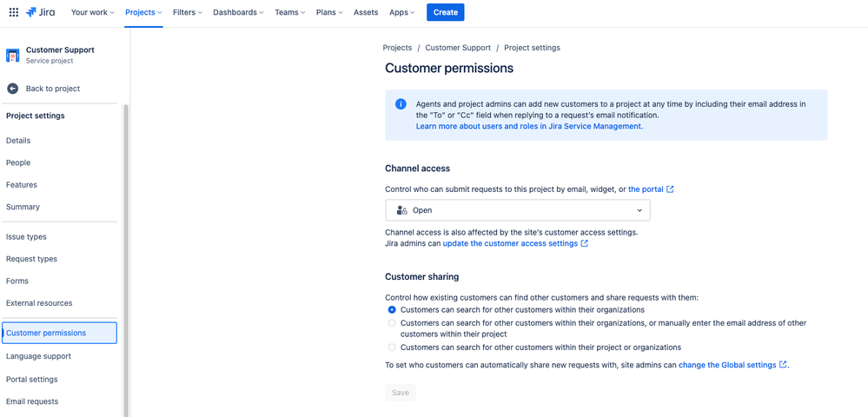868x417 pixels.
Task: Open Request types in project settings
Action: click(x=32, y=259)
